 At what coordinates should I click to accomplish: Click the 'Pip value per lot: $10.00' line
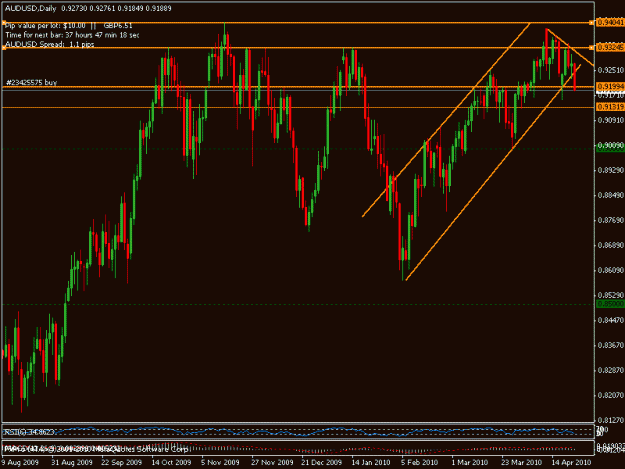[45, 26]
